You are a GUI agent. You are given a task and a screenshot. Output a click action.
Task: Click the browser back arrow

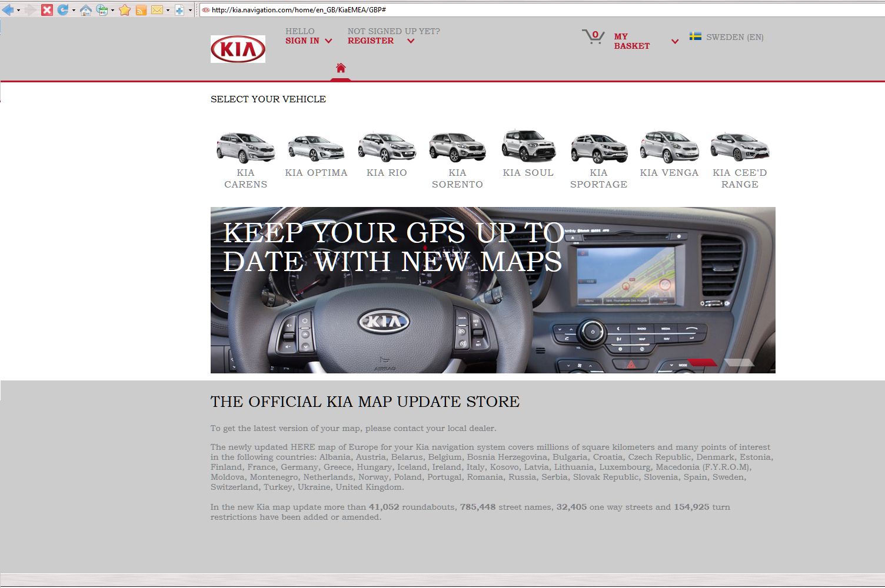coord(8,10)
